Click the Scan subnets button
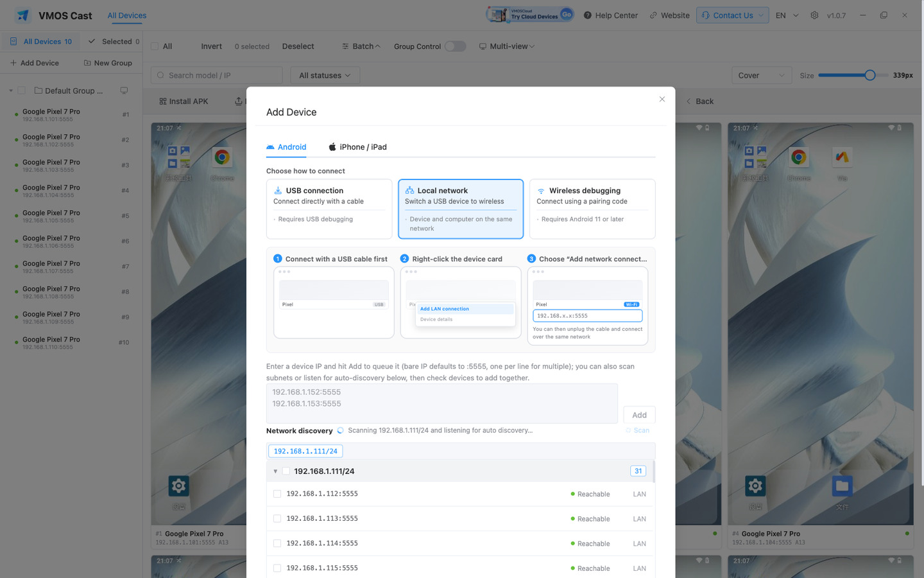The image size is (924, 578). point(638,430)
